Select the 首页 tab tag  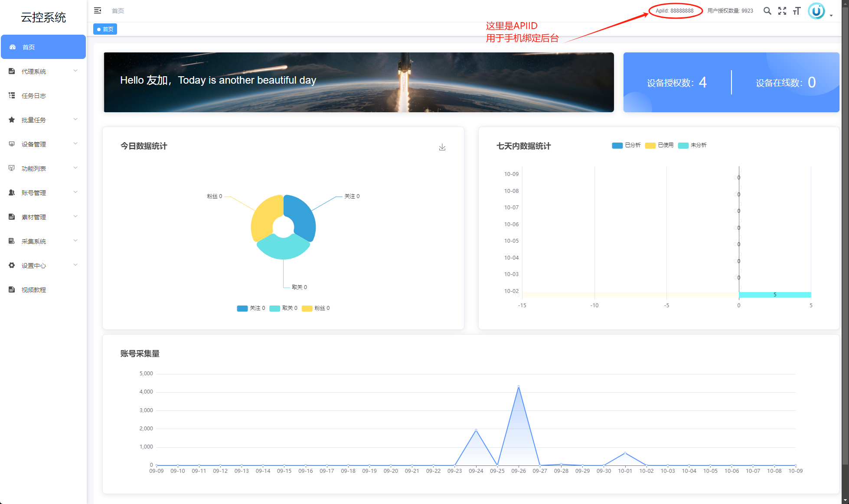click(105, 29)
